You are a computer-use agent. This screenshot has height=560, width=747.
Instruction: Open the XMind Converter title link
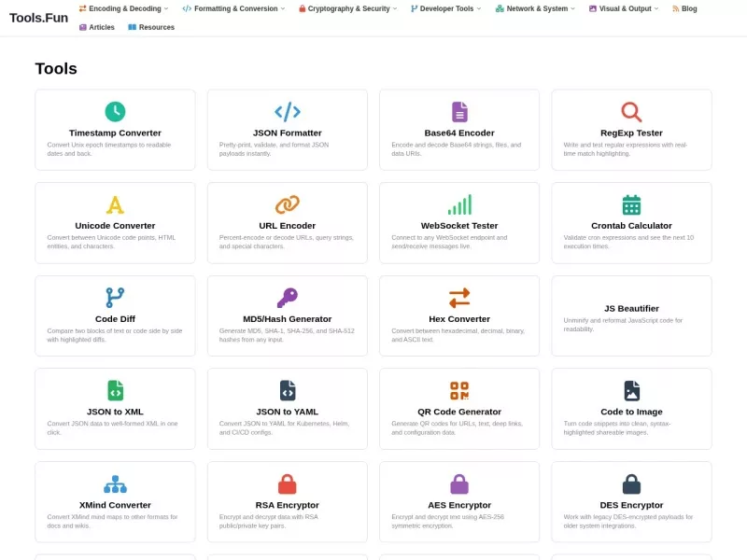point(115,505)
